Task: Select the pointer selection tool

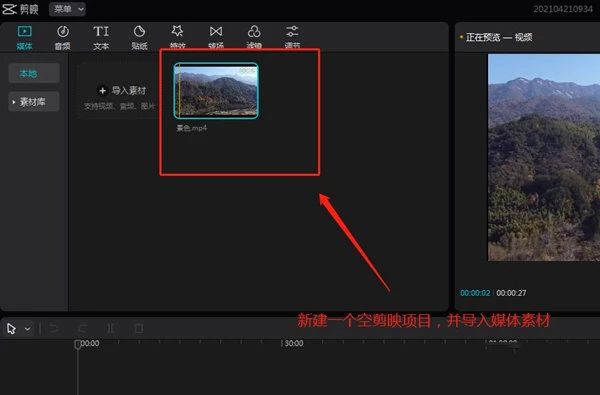Action: 11,328
